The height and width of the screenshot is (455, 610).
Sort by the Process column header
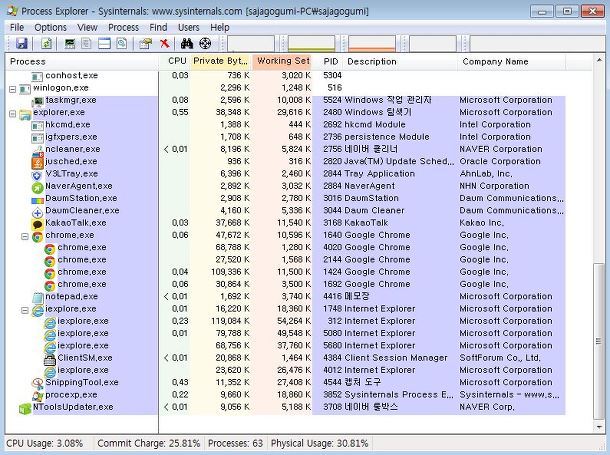click(x=82, y=61)
